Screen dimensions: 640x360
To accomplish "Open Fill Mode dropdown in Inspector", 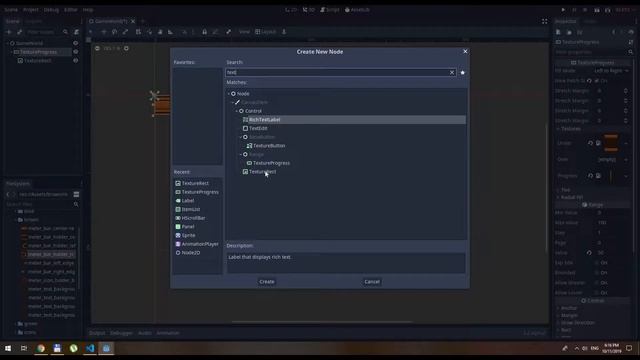I will pos(611,71).
